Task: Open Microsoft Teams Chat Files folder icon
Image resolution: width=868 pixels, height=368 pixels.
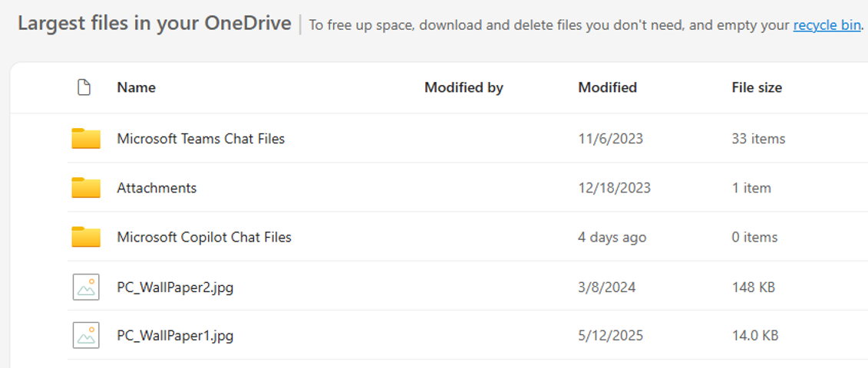Action: (x=86, y=138)
